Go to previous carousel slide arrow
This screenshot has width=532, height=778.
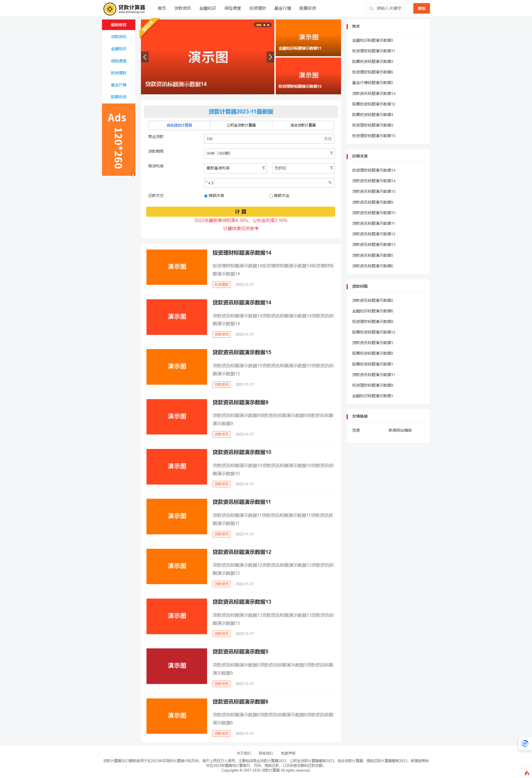145,57
